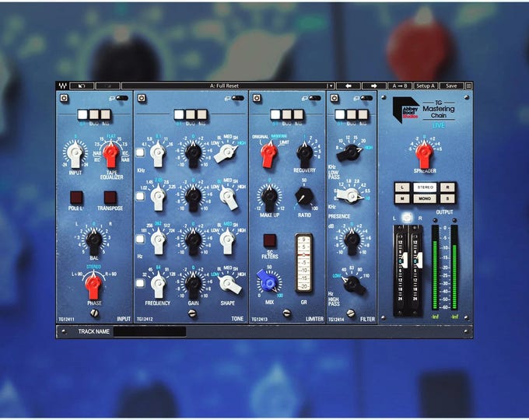Toggle the SC Filters button
Image resolution: width=529 pixels, height=420 pixels.
coord(270,240)
